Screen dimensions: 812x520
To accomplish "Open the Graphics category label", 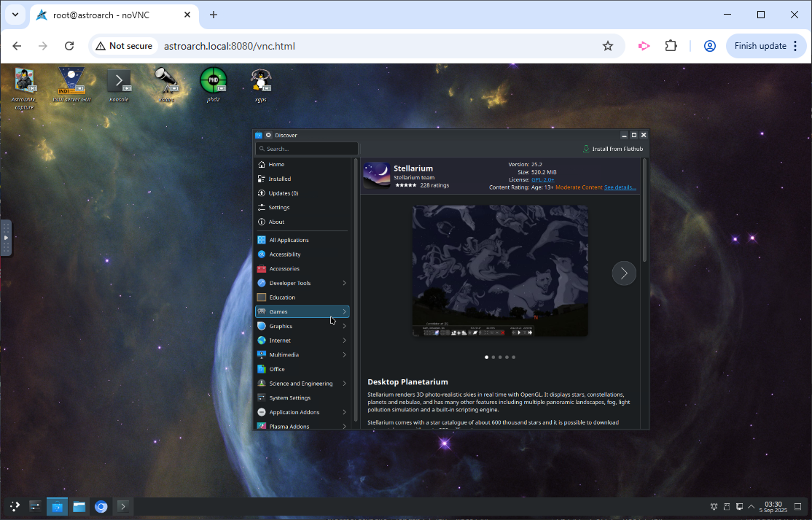I will [281, 326].
